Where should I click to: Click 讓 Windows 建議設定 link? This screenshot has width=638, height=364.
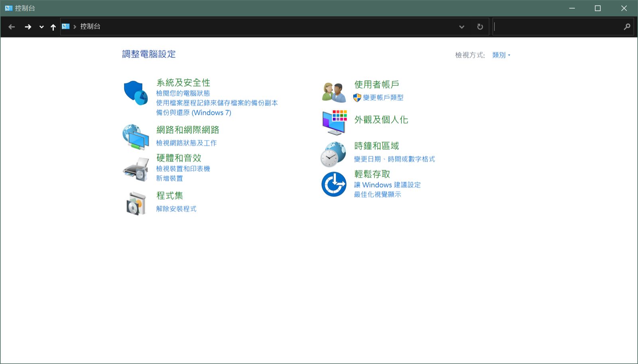pyautogui.click(x=387, y=185)
